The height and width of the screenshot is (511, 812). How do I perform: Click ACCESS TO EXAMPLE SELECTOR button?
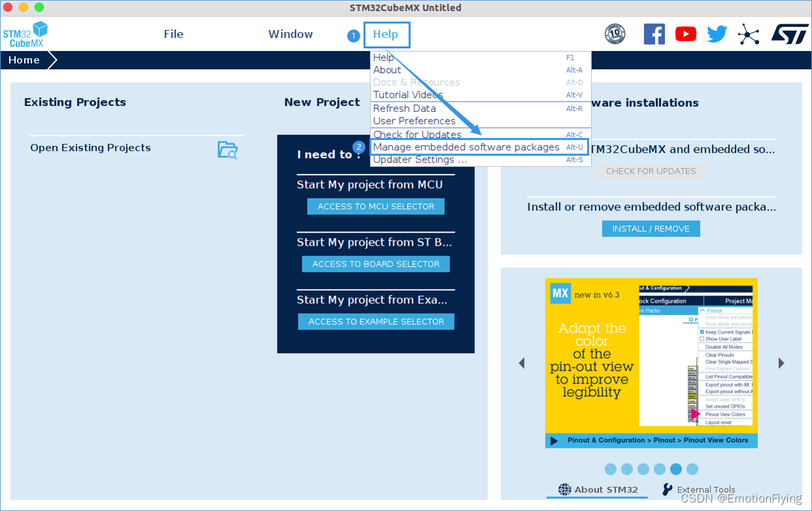point(376,321)
